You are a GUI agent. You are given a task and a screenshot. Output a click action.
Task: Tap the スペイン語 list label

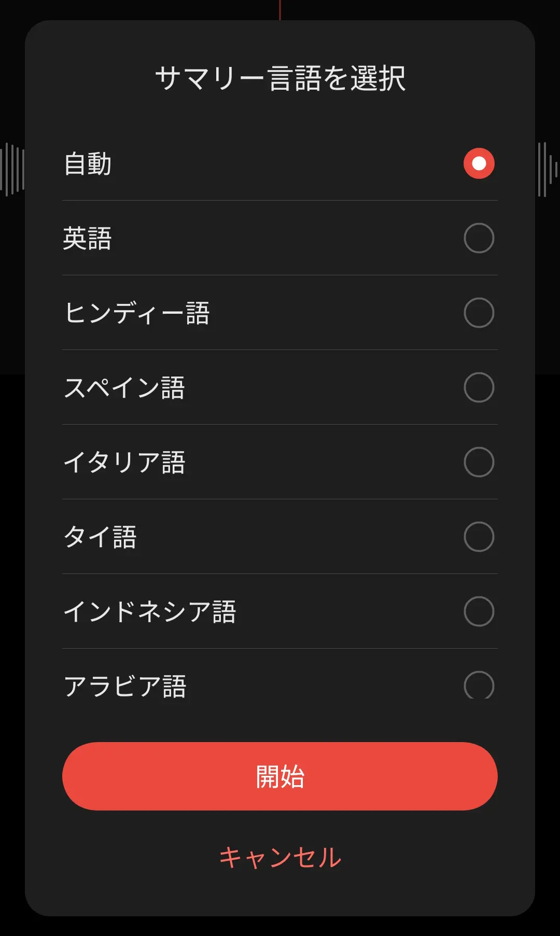124,388
